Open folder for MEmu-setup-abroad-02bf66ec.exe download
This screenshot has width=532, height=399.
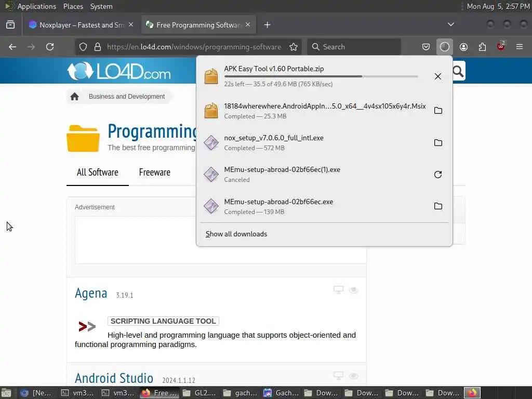438,206
